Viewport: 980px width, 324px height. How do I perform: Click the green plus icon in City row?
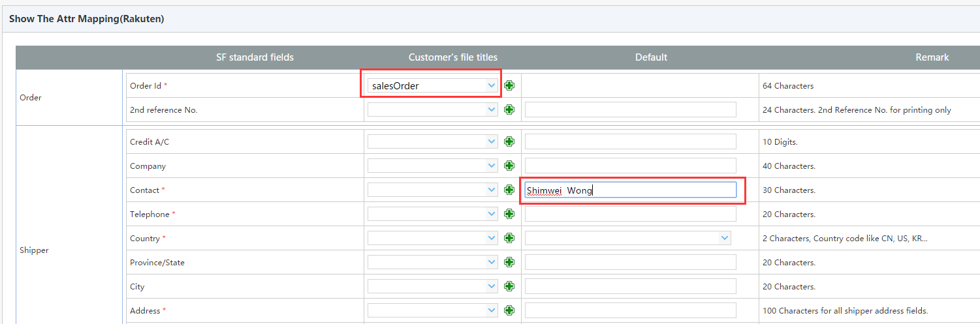pyautogui.click(x=509, y=286)
